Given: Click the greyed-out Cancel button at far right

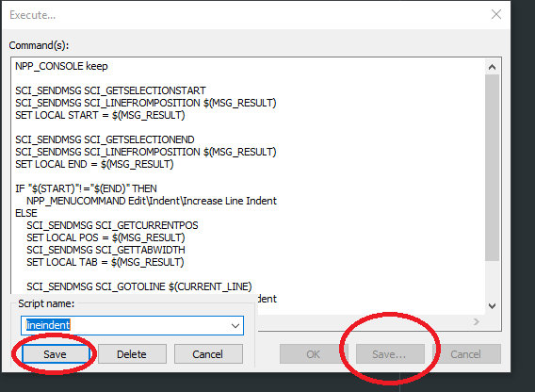Looking at the screenshot, I should (466, 354).
